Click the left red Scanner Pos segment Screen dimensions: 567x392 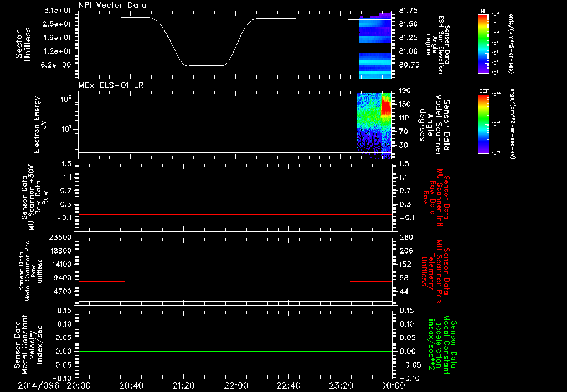(102, 281)
